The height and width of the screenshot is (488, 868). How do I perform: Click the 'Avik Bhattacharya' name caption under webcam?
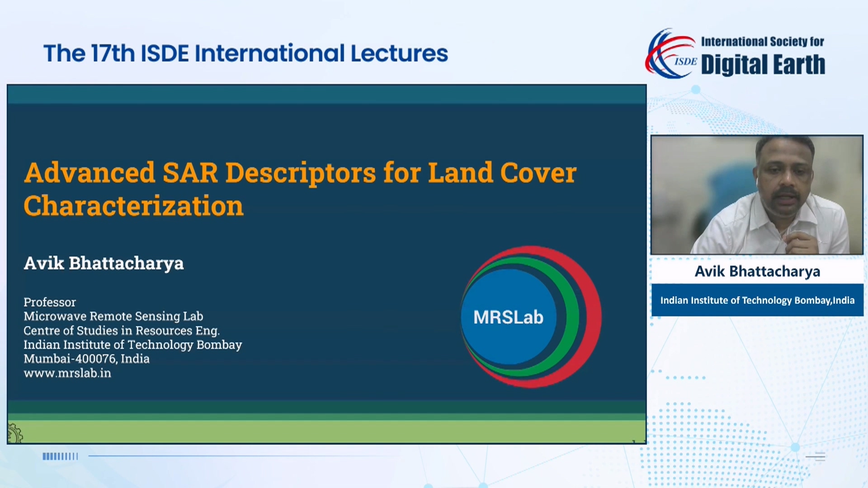[757, 271]
